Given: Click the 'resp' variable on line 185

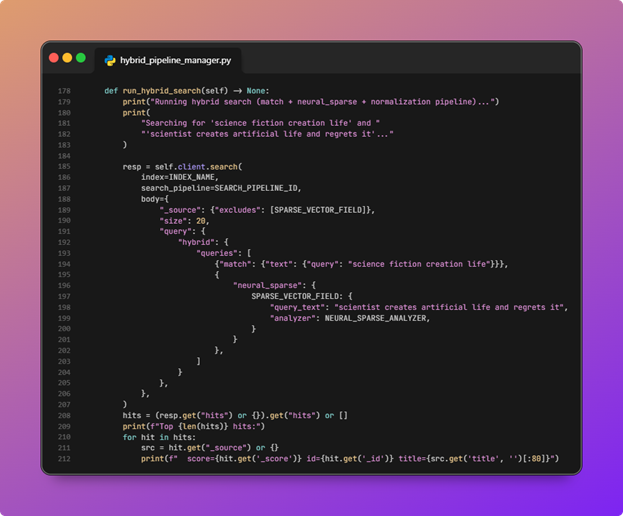Looking at the screenshot, I should pos(132,167).
